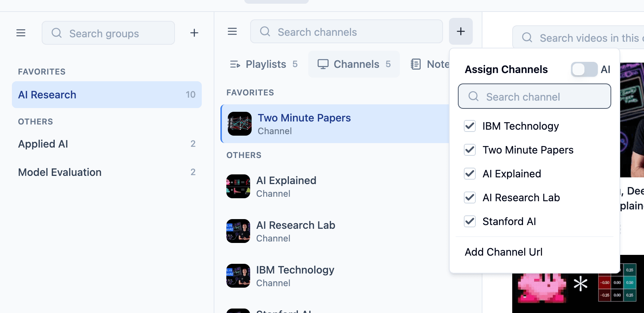Focus the Search groups field
644x313 pixels.
(x=108, y=33)
